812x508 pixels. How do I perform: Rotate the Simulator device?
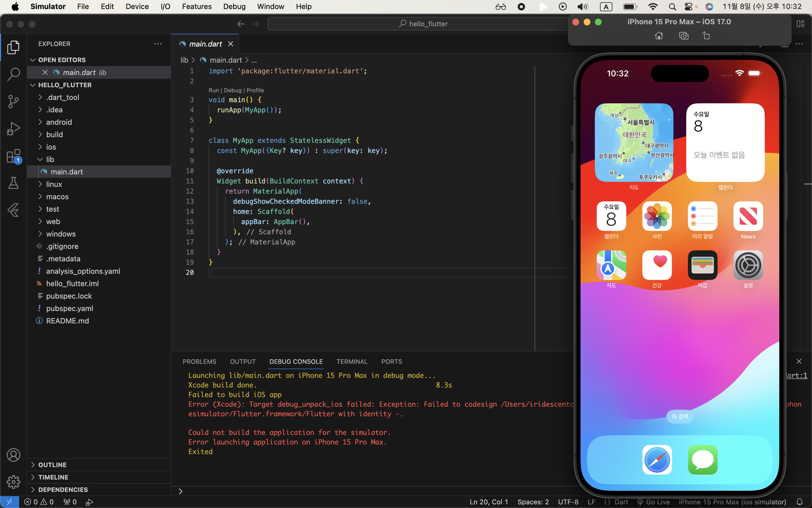tap(706, 36)
